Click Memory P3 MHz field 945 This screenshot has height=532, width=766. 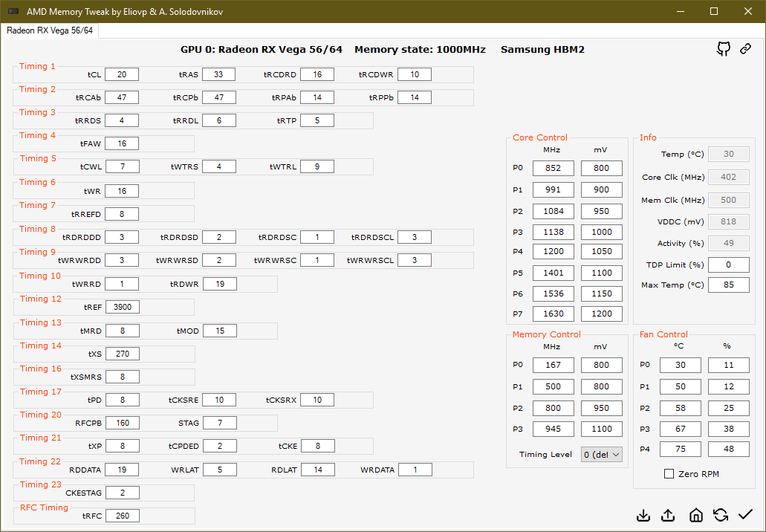pos(553,429)
